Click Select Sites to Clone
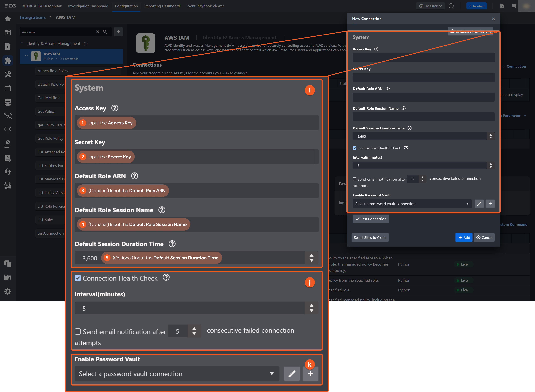Viewport: 535px width, 392px height. tap(370, 237)
